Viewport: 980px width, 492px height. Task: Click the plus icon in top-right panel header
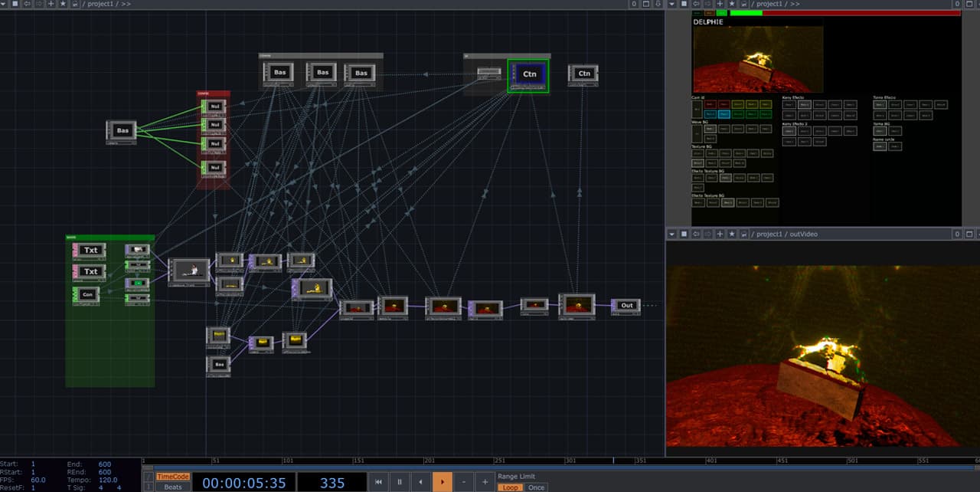[720, 4]
